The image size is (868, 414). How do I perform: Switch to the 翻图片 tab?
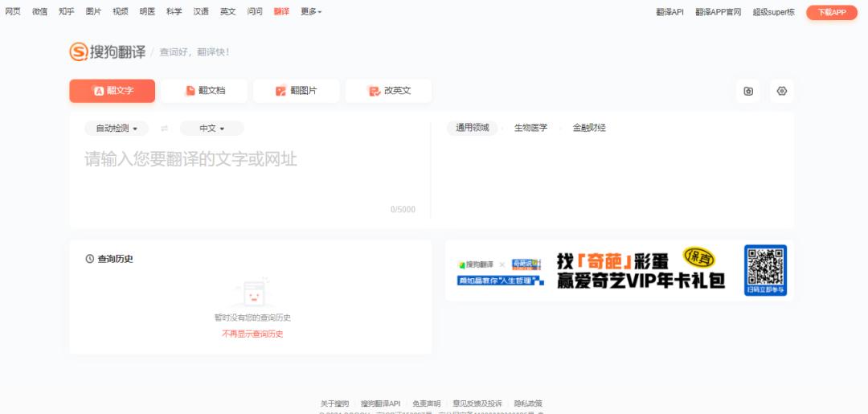pos(296,91)
